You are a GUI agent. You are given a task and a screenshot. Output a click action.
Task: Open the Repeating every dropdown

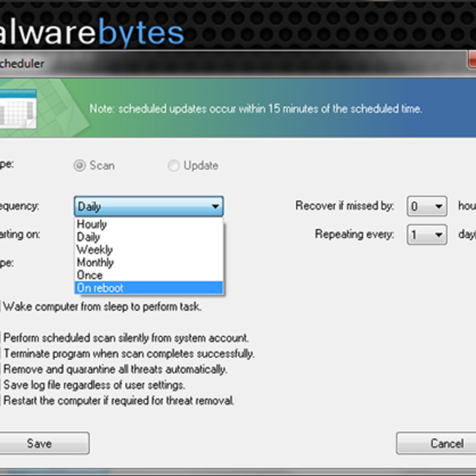(427, 234)
